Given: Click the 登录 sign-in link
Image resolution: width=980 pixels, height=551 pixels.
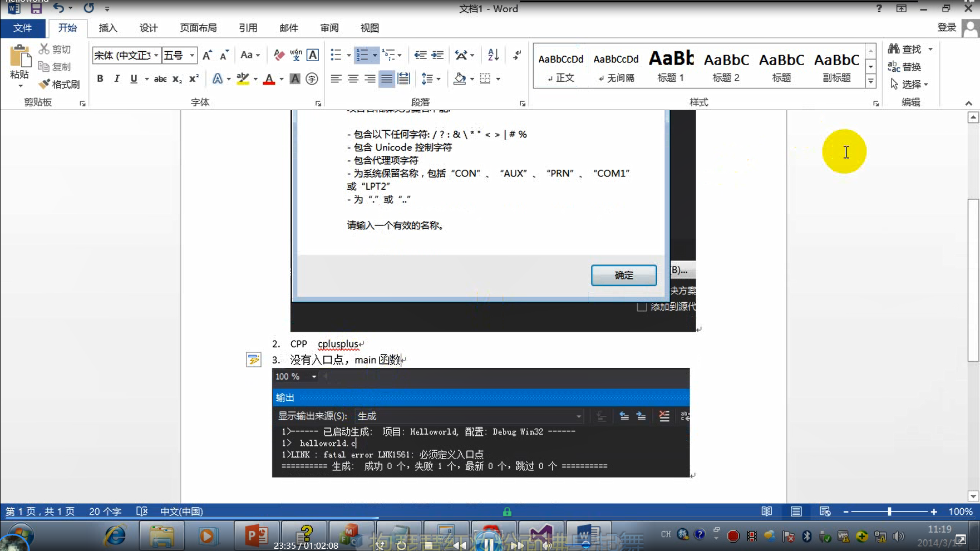Looking at the screenshot, I should [x=946, y=27].
